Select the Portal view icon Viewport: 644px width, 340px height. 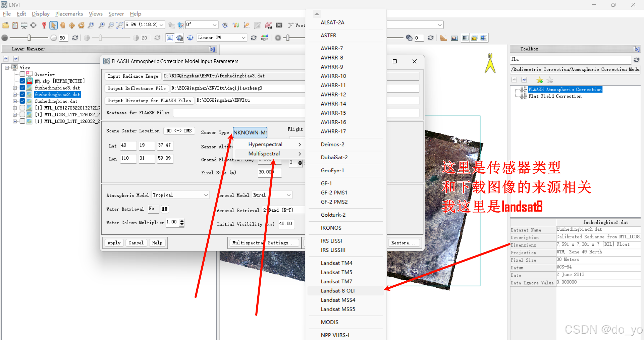tap(454, 38)
